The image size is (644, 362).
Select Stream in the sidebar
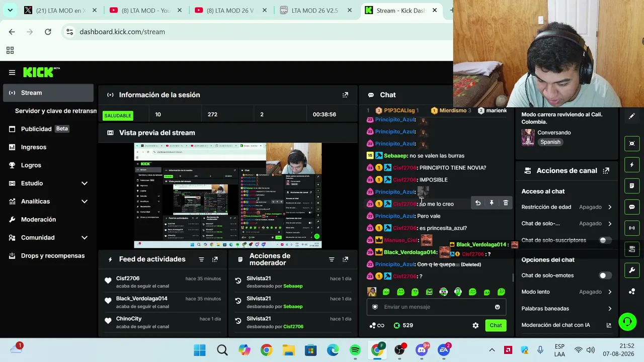click(x=48, y=93)
